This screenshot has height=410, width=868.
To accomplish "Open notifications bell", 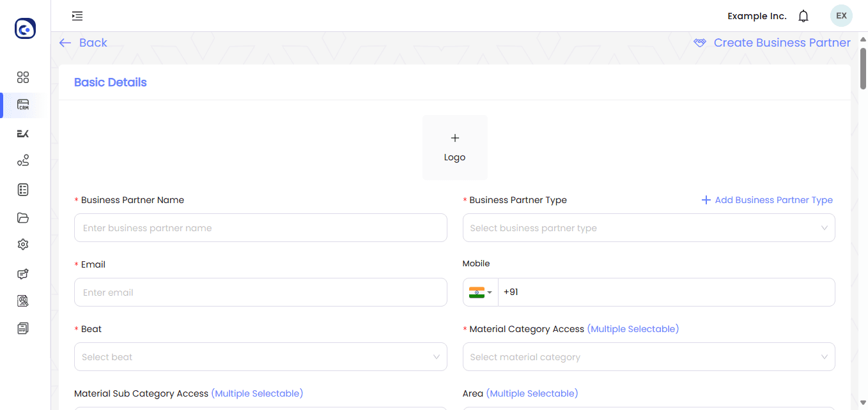I will coord(803,16).
